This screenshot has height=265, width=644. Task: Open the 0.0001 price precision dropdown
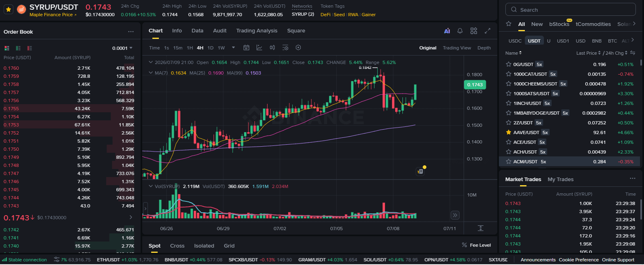122,48
